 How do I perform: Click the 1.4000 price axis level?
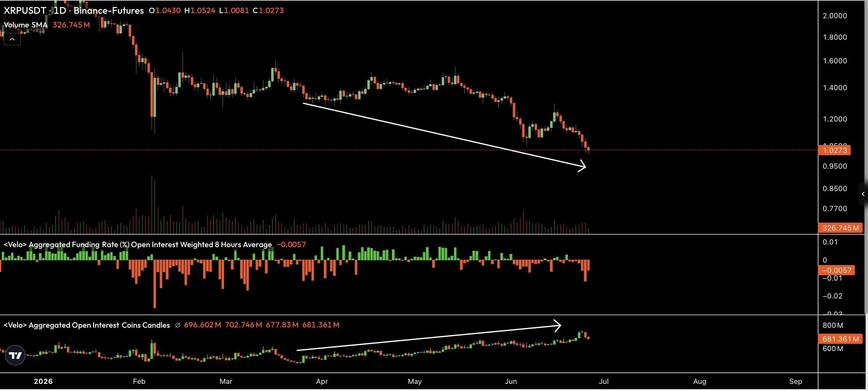click(x=835, y=88)
